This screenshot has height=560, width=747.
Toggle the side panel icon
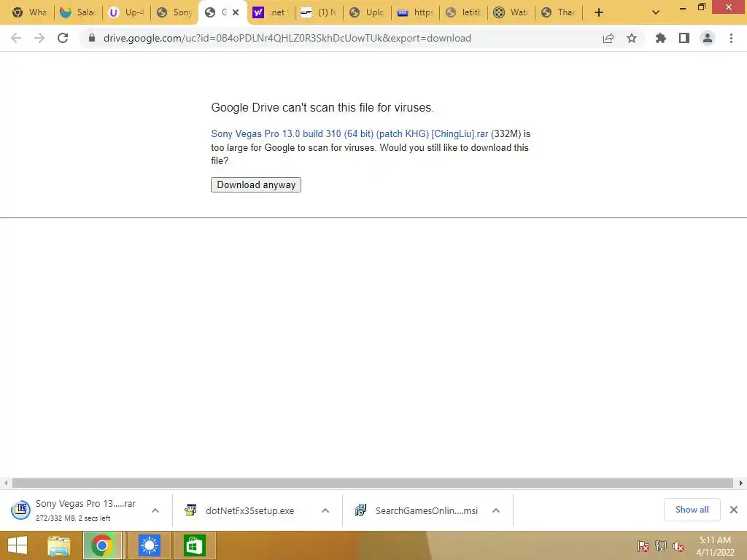[x=684, y=38]
